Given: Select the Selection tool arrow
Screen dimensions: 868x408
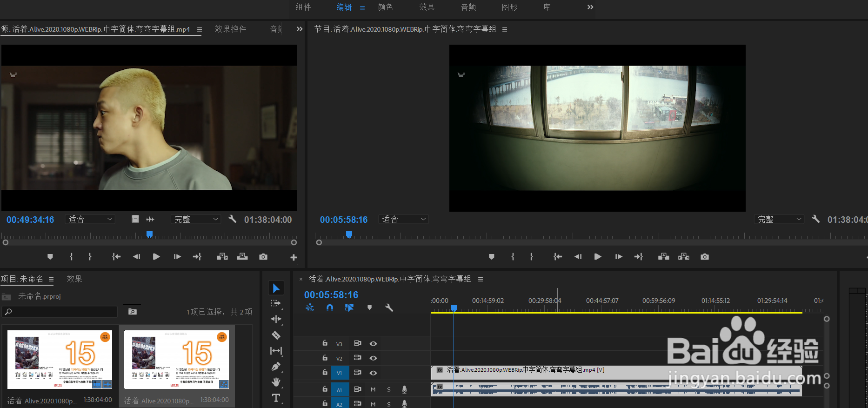Looking at the screenshot, I should pos(276,288).
